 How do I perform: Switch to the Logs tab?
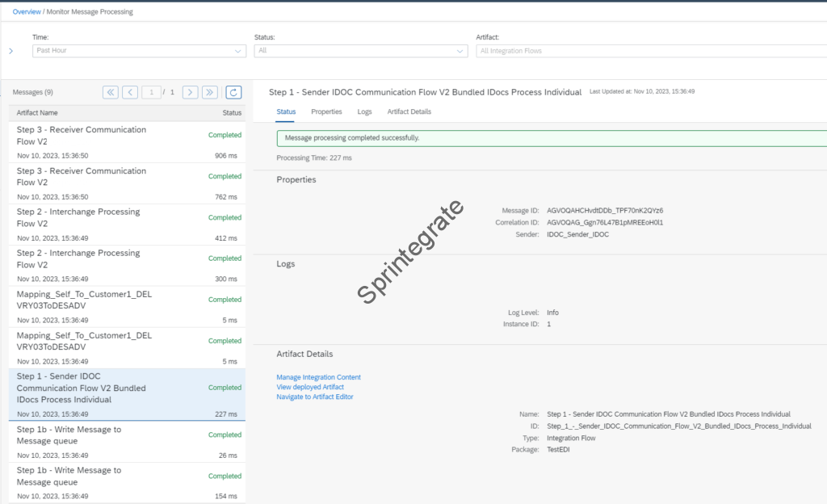point(364,111)
